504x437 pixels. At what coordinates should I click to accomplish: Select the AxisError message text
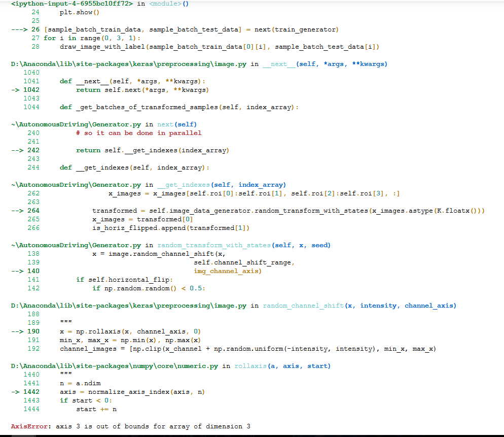132,426
